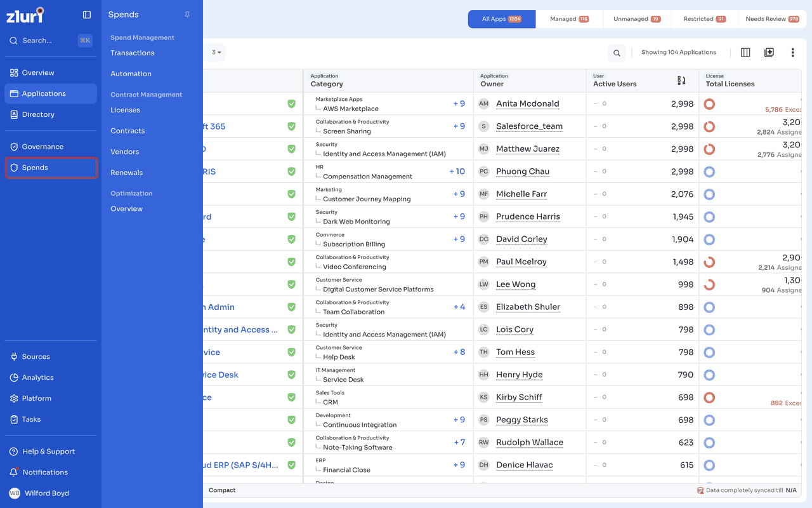This screenshot has height=508, width=812.
Task: Switch to the Restricted tab
Action: [704, 19]
